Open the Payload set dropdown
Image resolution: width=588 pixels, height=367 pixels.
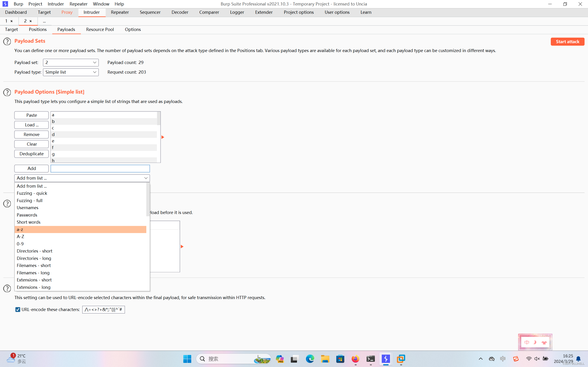(x=71, y=63)
